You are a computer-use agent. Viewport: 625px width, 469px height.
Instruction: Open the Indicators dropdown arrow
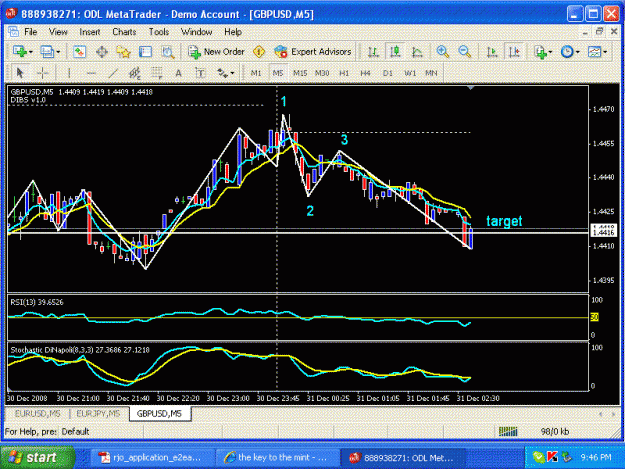tap(550, 52)
